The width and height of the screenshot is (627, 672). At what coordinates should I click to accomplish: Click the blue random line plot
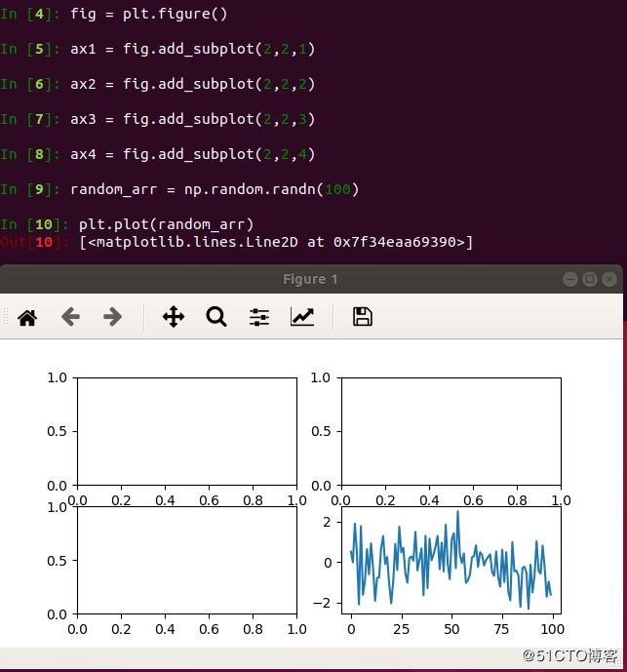pos(451,560)
